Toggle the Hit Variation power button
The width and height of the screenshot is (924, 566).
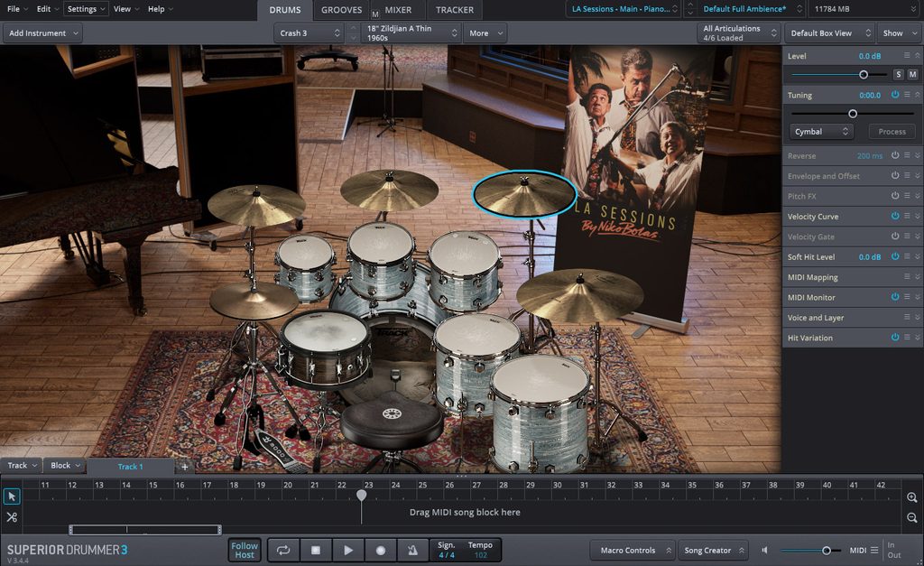pos(895,338)
